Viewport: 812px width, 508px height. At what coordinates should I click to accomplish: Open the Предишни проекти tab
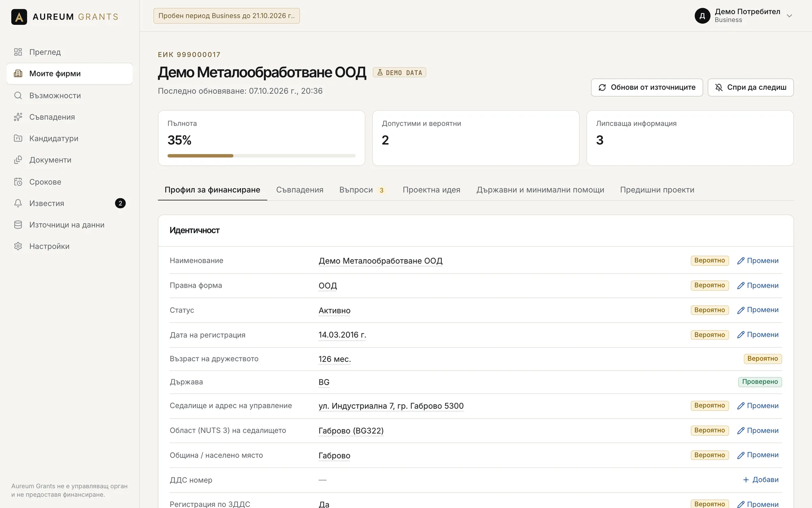657,190
